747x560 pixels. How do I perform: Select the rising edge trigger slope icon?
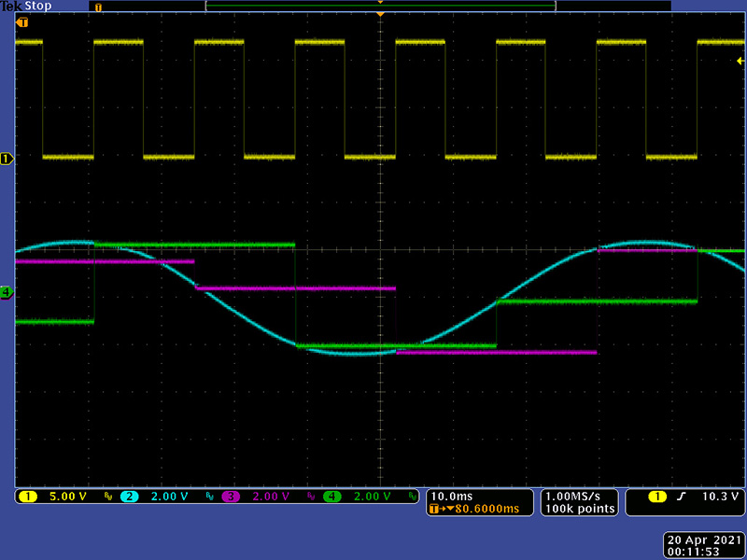point(684,497)
